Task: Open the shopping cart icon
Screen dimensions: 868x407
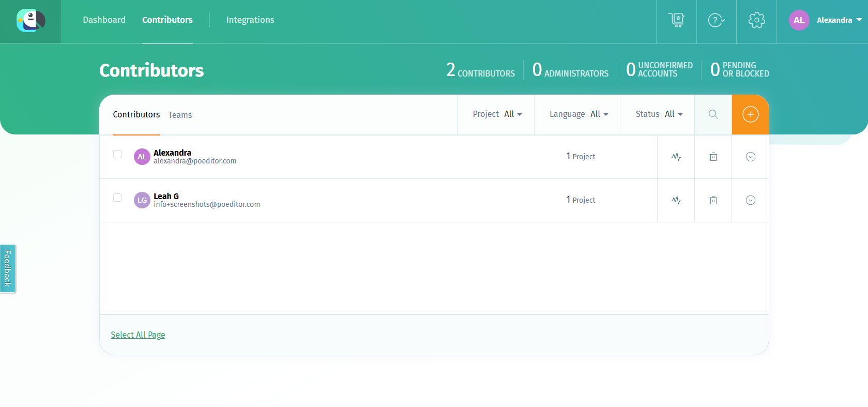Action: click(x=676, y=20)
